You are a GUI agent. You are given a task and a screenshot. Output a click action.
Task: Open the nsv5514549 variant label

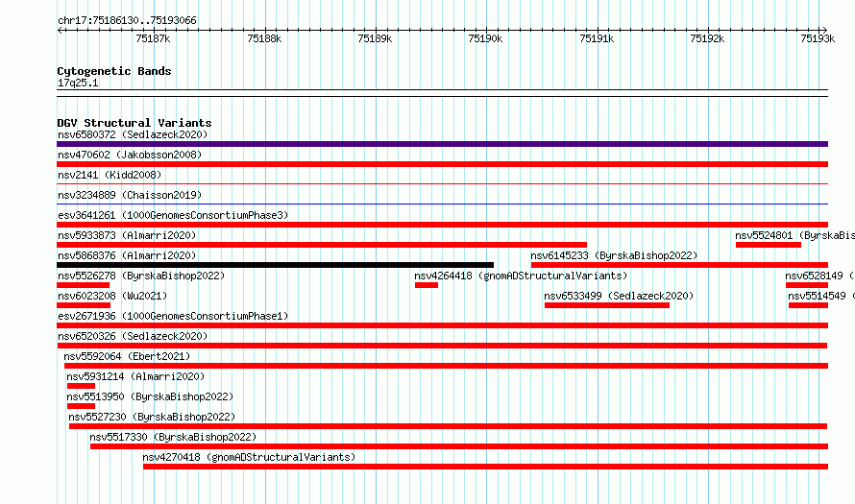(x=821, y=296)
